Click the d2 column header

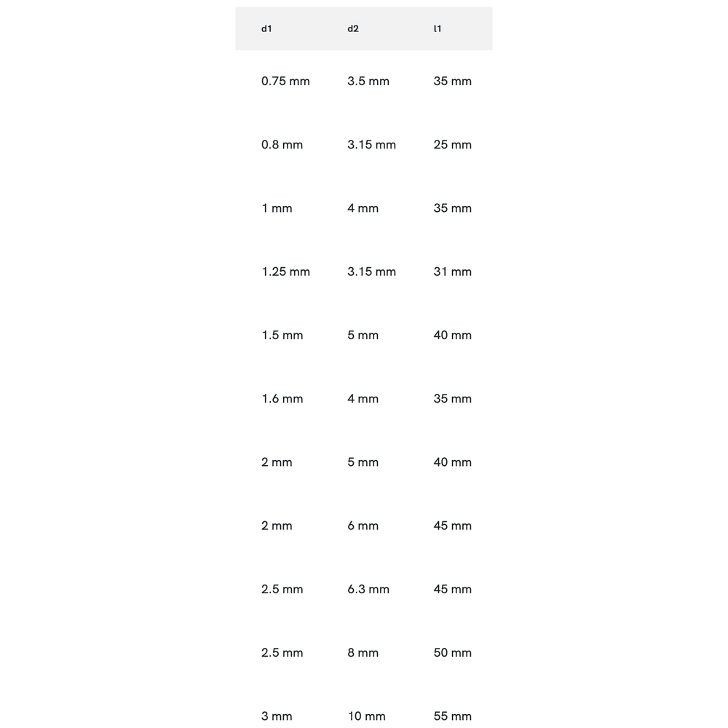(353, 29)
